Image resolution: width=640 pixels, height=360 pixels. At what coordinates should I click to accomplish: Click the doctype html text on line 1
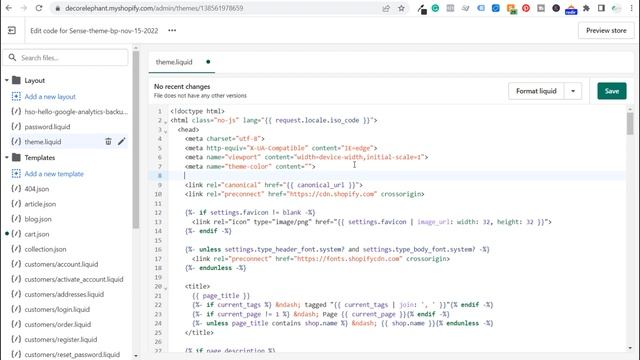pyautogui.click(x=197, y=111)
